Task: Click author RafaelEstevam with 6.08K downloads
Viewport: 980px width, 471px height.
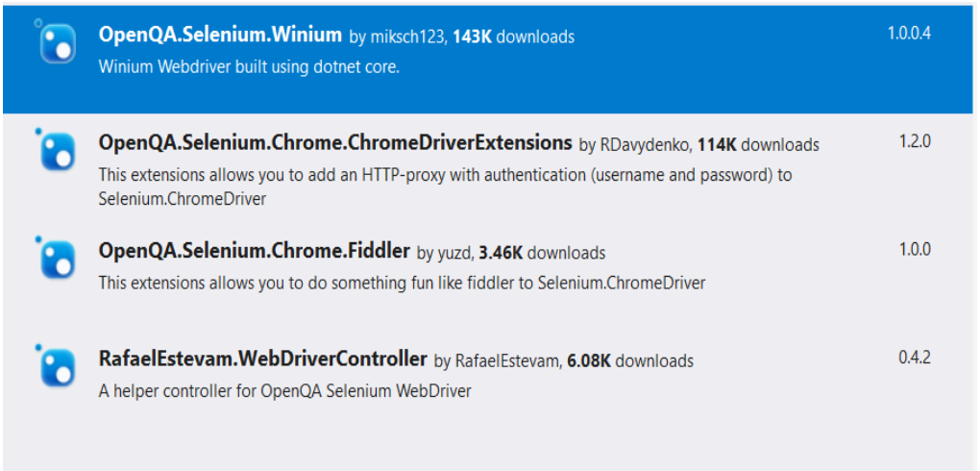Action: (564, 361)
